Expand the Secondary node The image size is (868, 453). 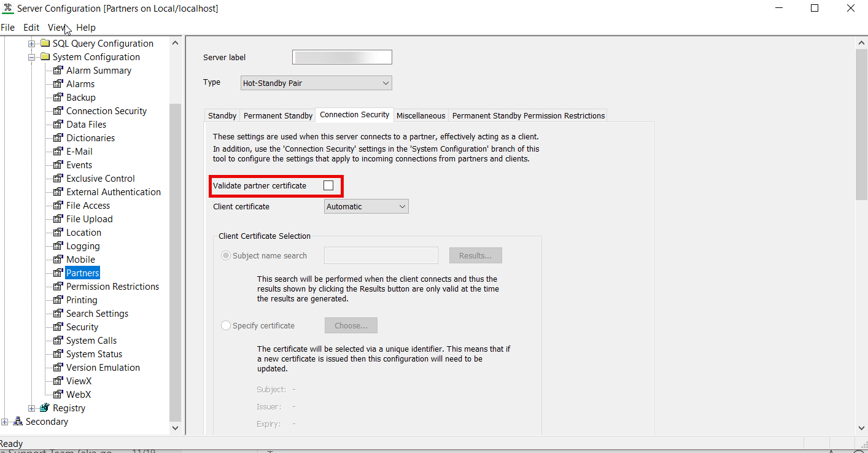[x=5, y=422]
